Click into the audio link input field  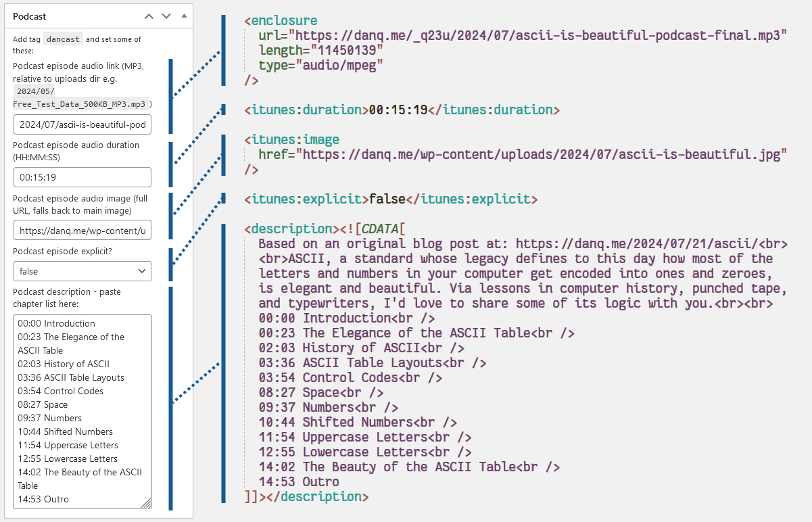click(82, 125)
